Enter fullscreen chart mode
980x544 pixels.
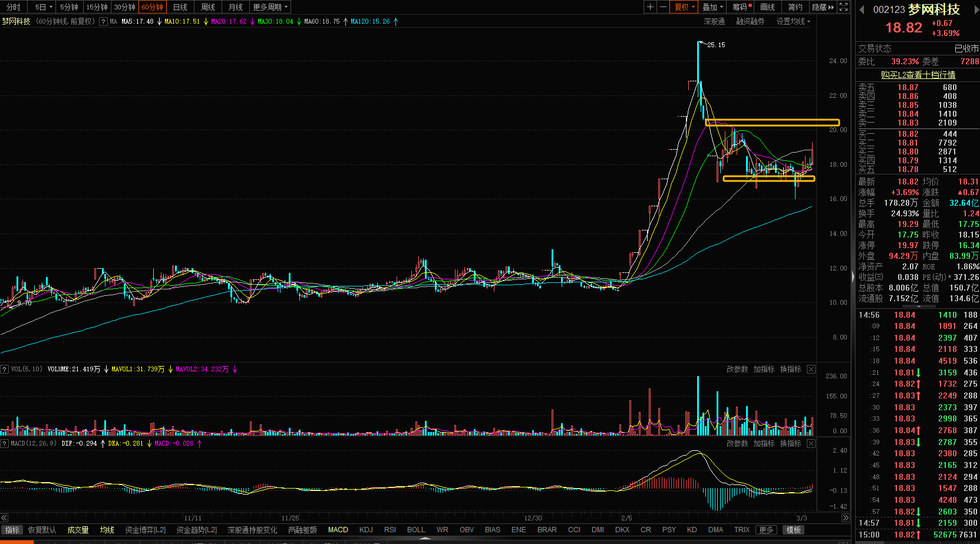[x=844, y=7]
